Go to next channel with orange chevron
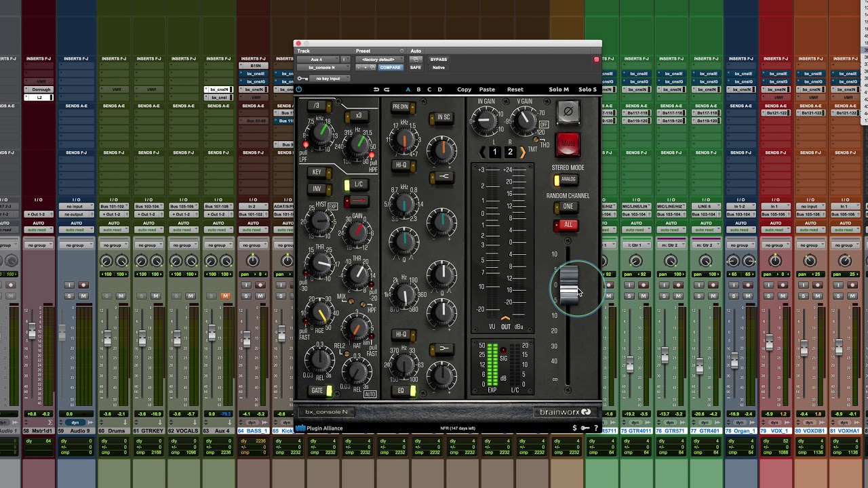 [522, 152]
